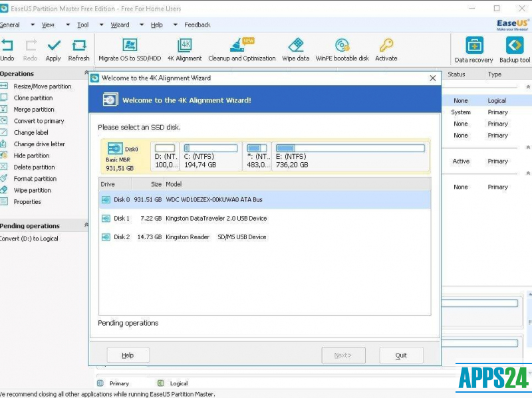532x398 pixels.
Task: Open Data recovery tool
Action: click(474, 50)
